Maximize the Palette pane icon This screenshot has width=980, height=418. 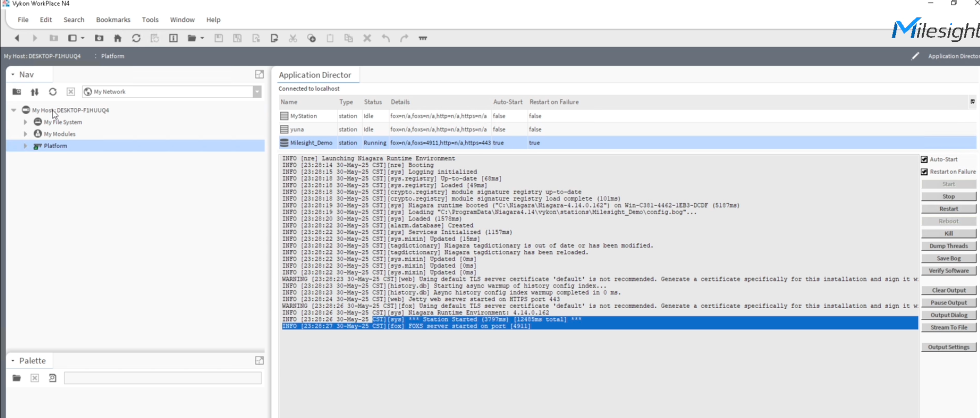(x=259, y=361)
